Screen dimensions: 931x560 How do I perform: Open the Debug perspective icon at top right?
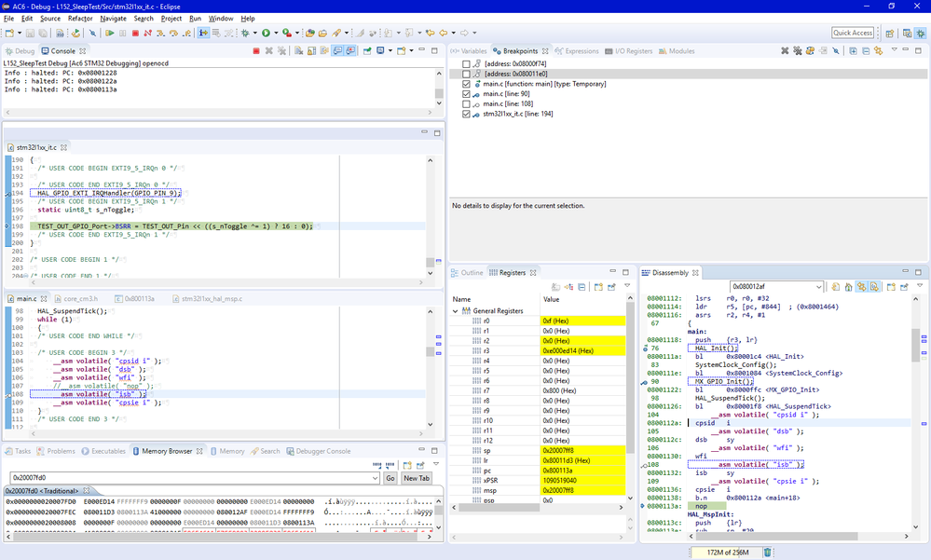click(x=921, y=34)
